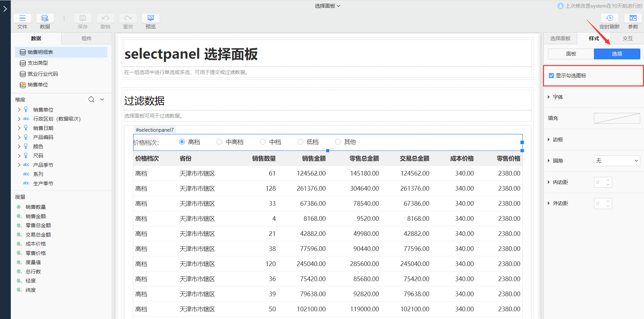Click the 数据 database toolbar icon
644x319 pixels.
coord(45,18)
